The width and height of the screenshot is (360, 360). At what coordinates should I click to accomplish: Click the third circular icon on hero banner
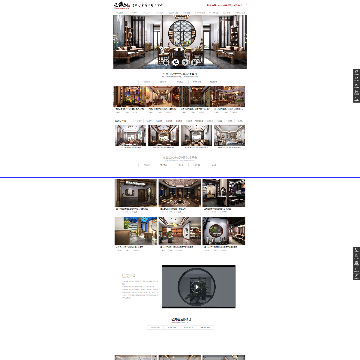click(185, 62)
